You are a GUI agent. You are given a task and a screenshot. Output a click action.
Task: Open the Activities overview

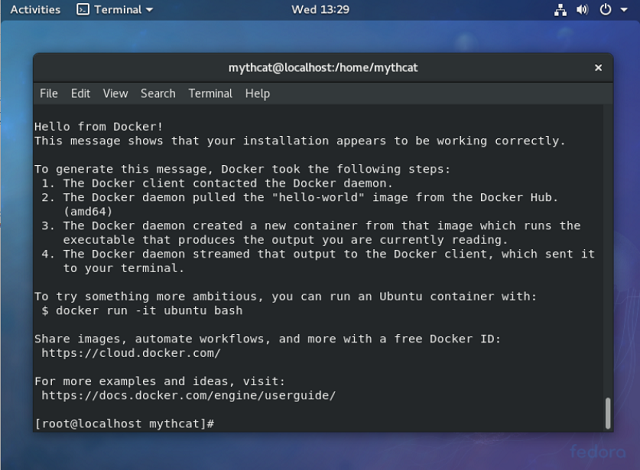pyautogui.click(x=35, y=9)
